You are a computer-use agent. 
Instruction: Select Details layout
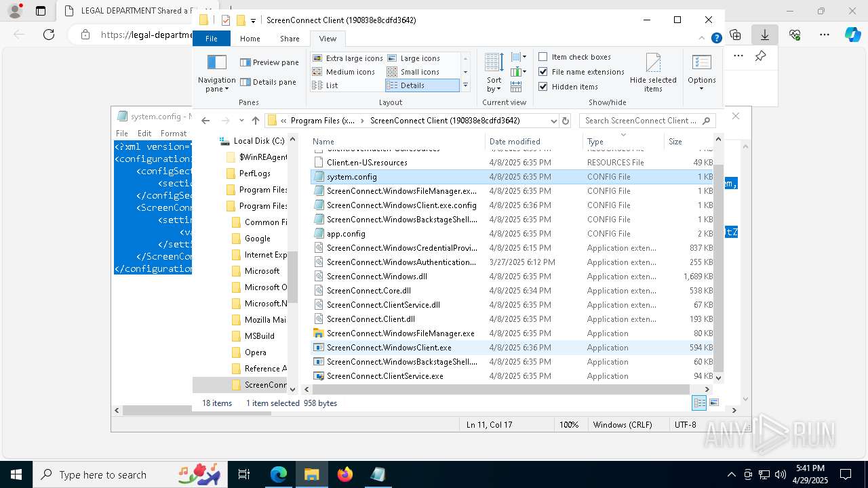tap(422, 85)
